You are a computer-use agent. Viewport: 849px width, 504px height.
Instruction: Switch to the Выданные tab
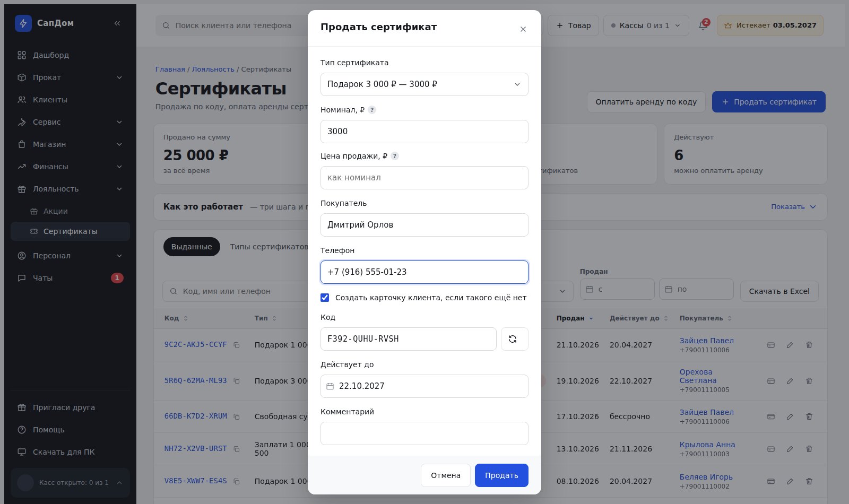pos(192,247)
